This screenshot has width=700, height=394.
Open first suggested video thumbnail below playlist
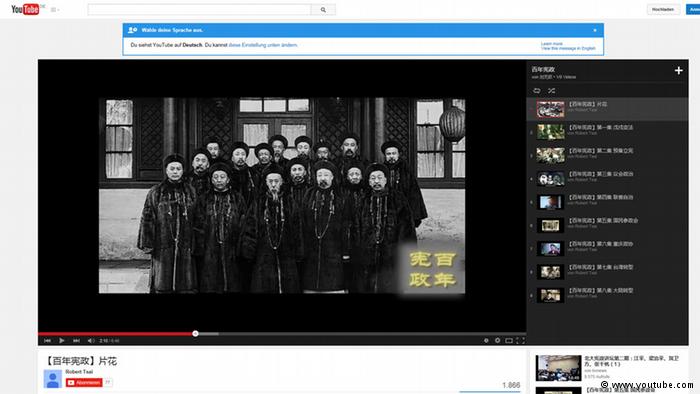point(558,368)
